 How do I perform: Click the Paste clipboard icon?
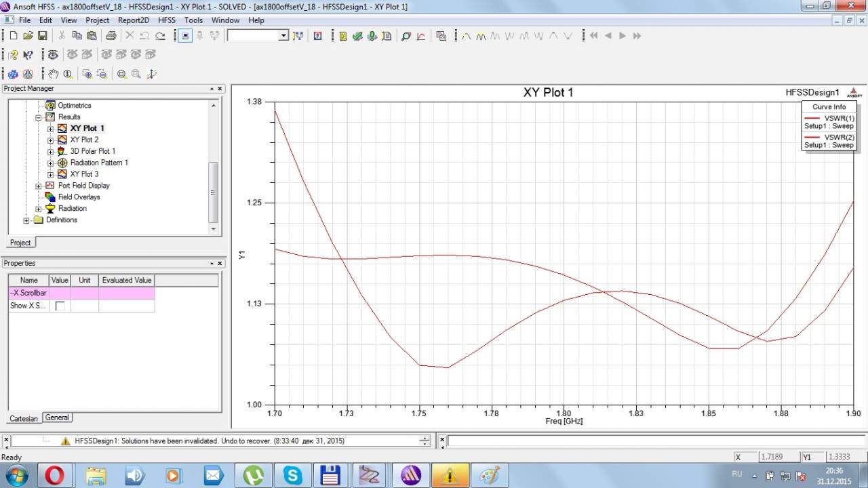pos(91,36)
